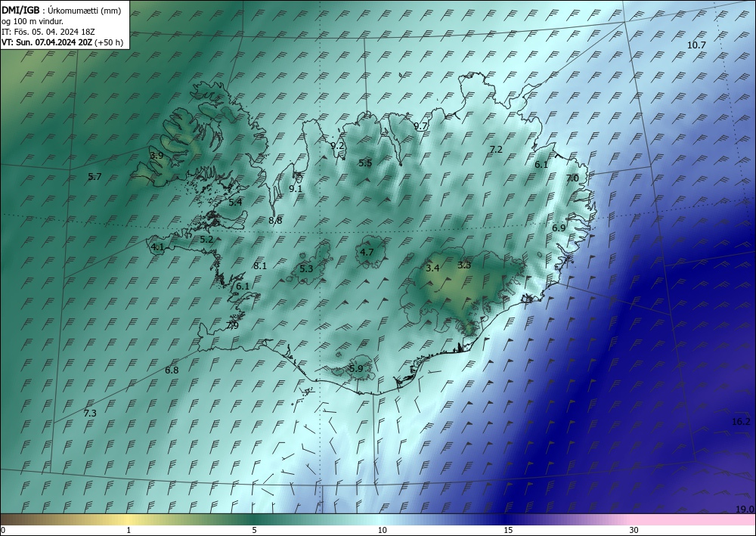Screen dimensions: 756x536
Task: Click the title text "DMI/IGB : Úrkomumætti (mm)"
Action: point(61,10)
